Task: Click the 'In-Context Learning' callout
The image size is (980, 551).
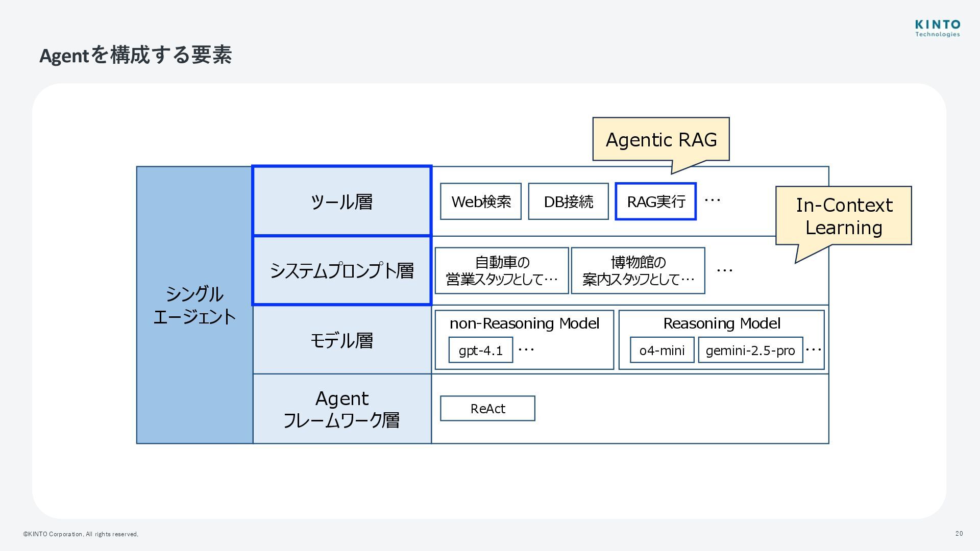Action: click(x=844, y=216)
